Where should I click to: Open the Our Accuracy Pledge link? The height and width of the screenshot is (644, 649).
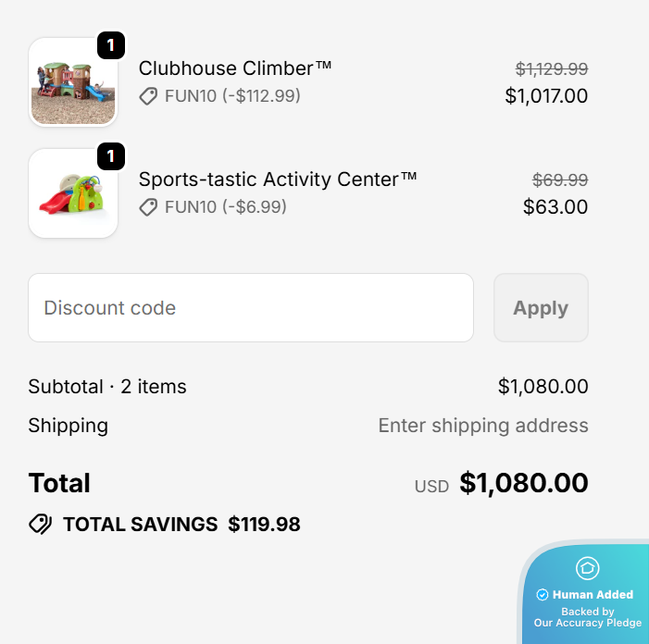(x=587, y=623)
